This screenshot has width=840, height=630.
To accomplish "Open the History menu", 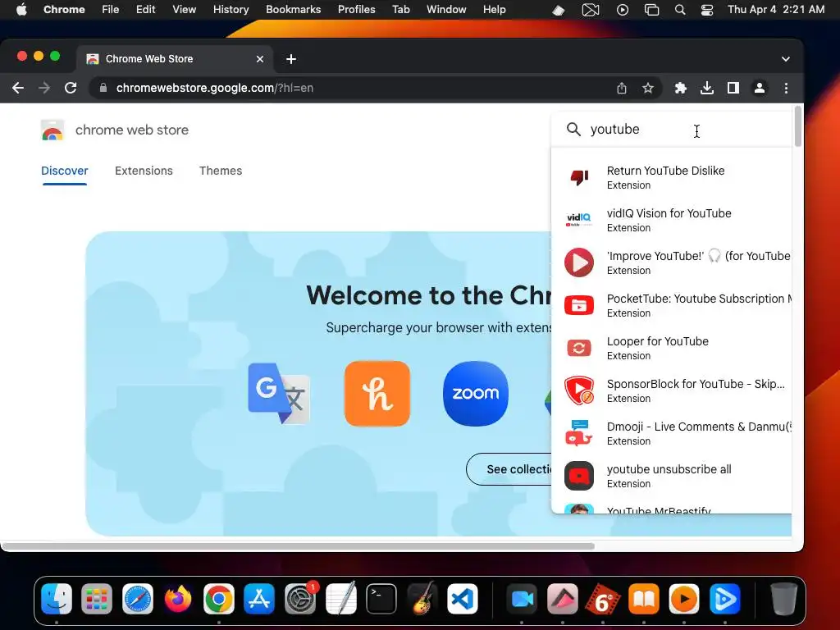I will [x=231, y=10].
